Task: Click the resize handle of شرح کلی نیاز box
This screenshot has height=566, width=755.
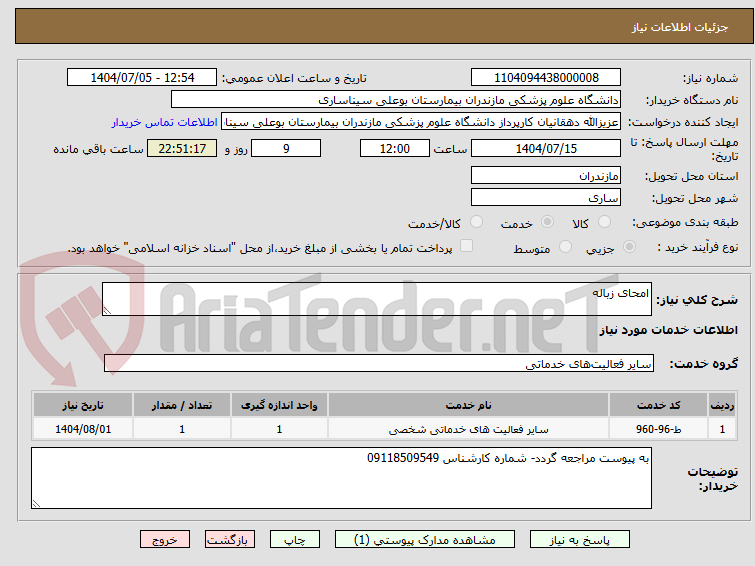Action: point(107,311)
